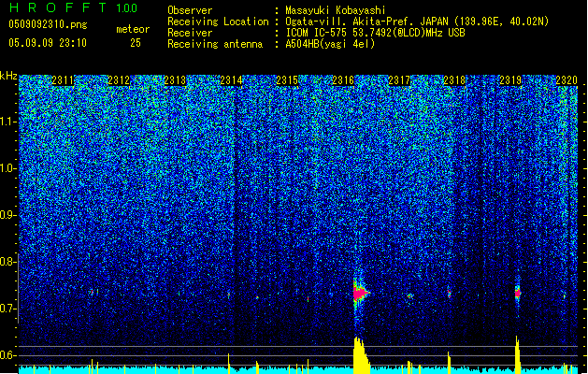The width and height of the screenshot is (588, 374).
Task: Click the 0.8 kHz axis label
Action: [7, 262]
